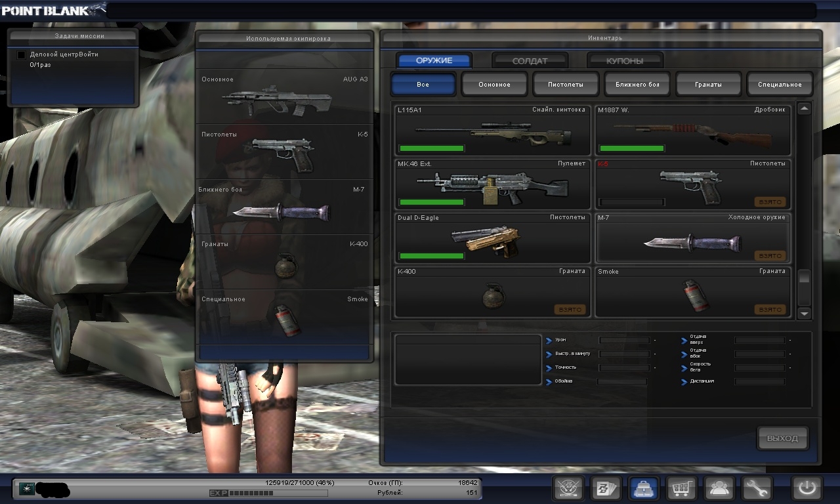Click the Дистанция stat label

tap(702, 381)
